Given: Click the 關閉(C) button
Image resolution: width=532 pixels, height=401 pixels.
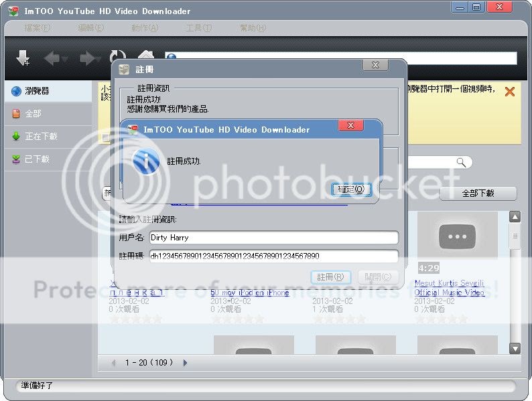Looking at the screenshot, I should pyautogui.click(x=378, y=277).
